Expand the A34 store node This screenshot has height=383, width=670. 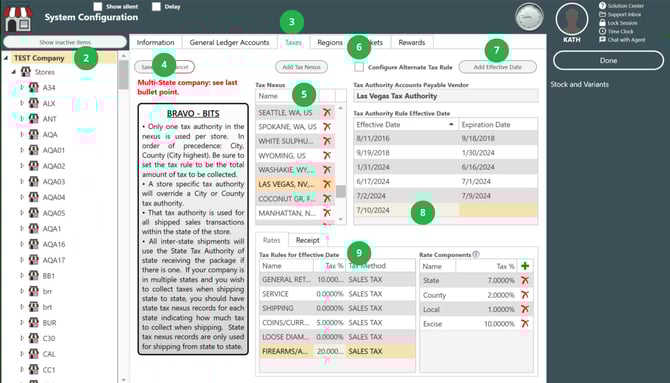(x=22, y=87)
